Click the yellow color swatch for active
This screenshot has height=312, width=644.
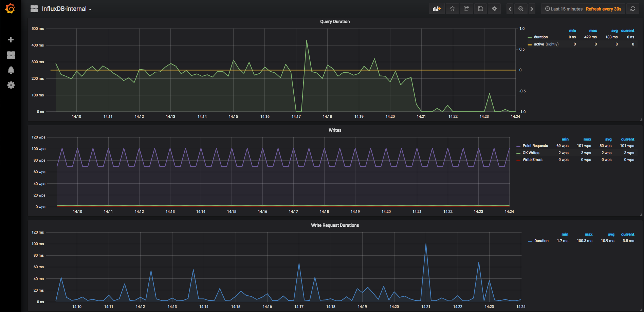click(x=530, y=44)
